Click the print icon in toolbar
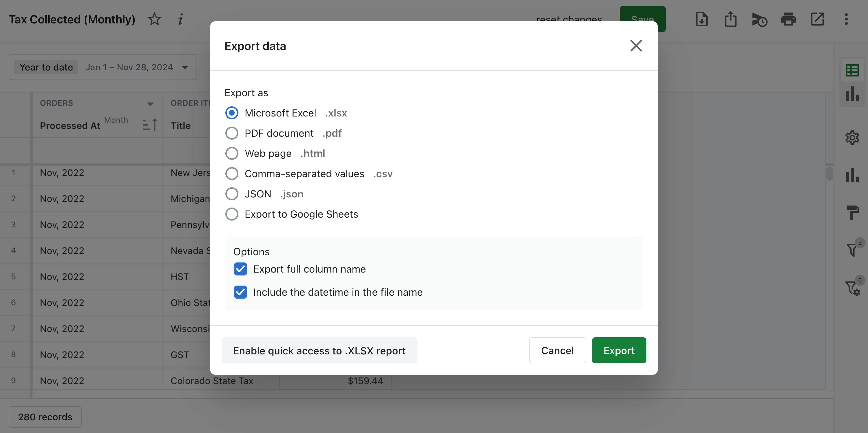 tap(788, 19)
